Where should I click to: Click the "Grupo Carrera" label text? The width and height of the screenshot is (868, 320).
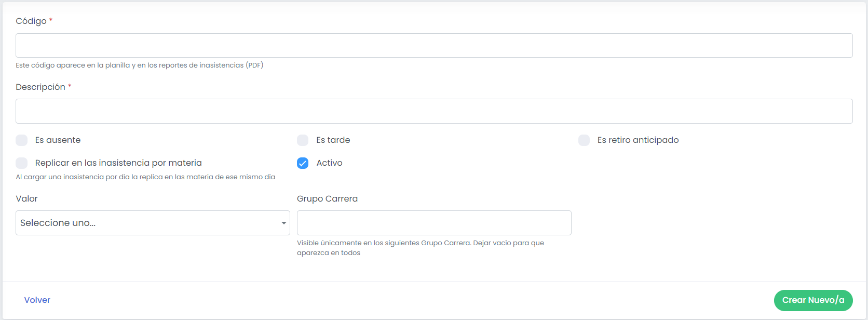tap(327, 199)
